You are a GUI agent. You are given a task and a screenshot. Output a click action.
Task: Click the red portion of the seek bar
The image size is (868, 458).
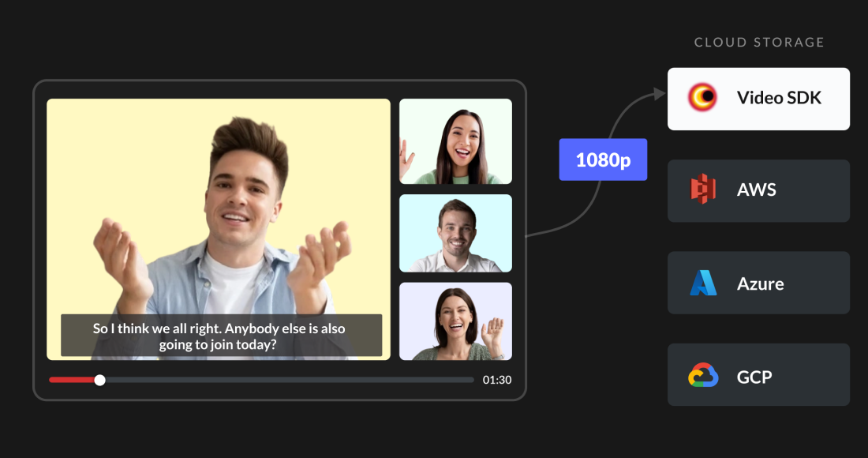(x=71, y=380)
